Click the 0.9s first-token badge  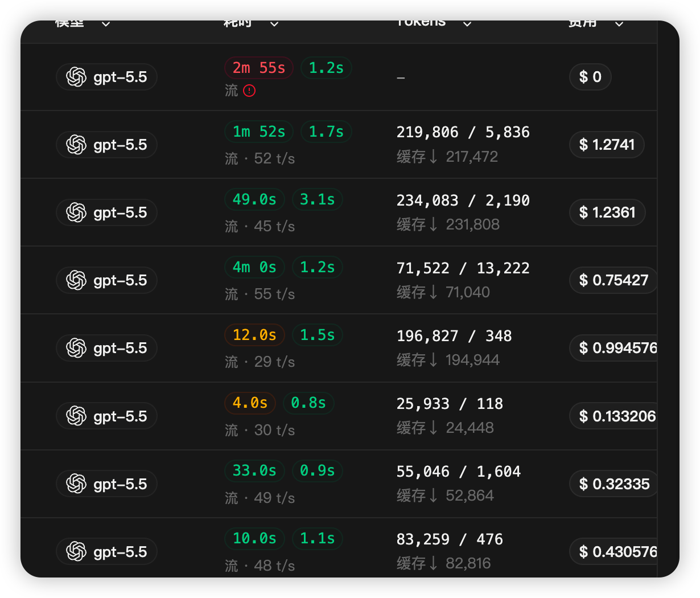coord(318,470)
